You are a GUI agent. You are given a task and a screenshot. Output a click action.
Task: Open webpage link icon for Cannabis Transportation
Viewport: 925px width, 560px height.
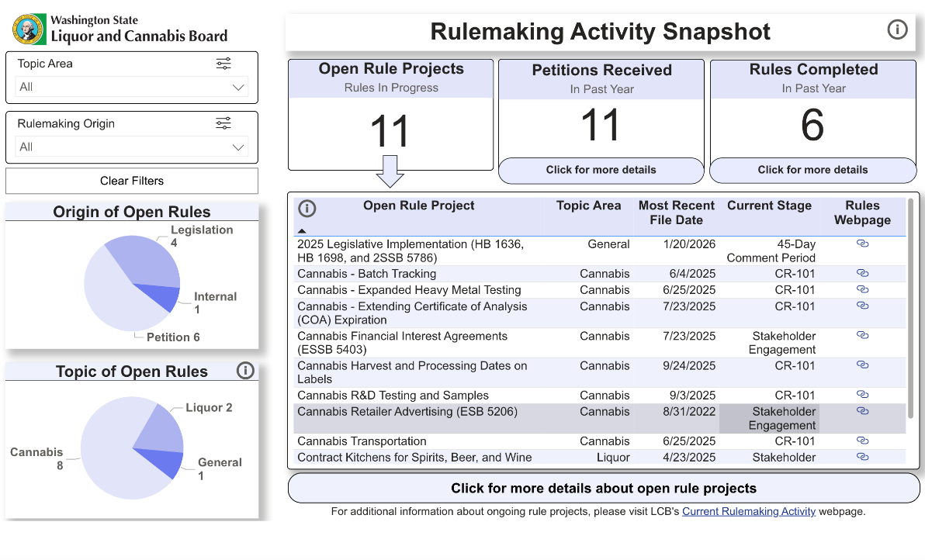[862, 441]
